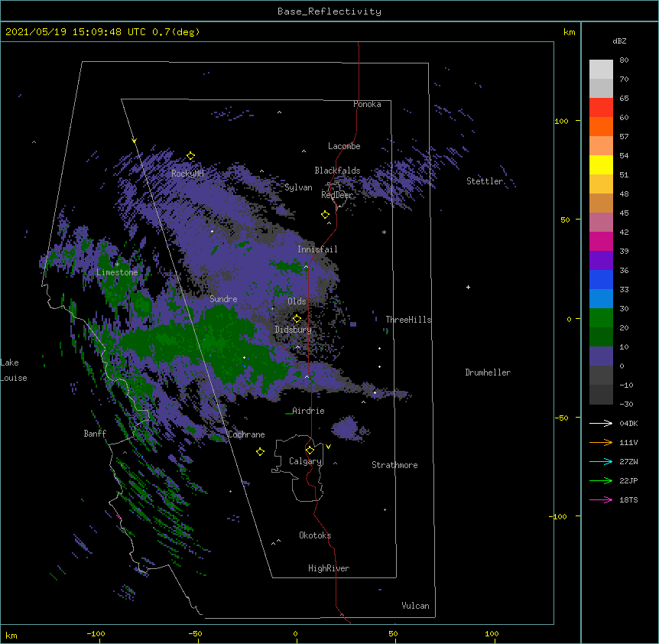
Task: Click the Vulcan label
Action: (x=415, y=606)
